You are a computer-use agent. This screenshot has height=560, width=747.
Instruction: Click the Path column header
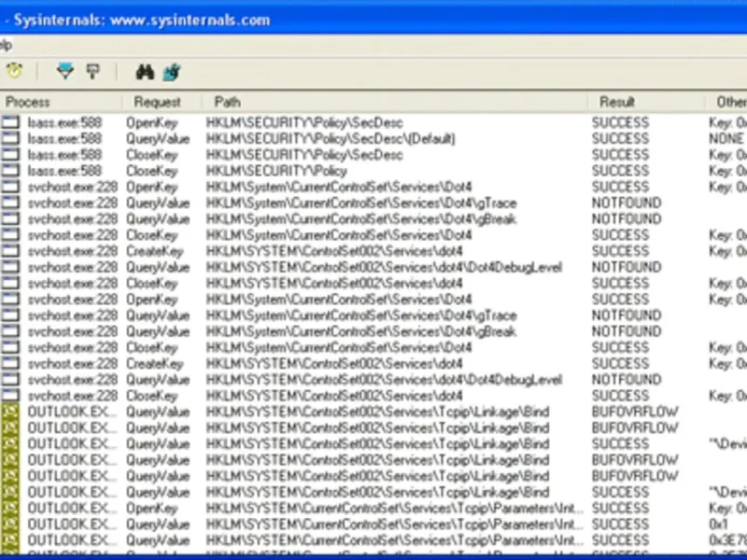pyautogui.click(x=394, y=102)
